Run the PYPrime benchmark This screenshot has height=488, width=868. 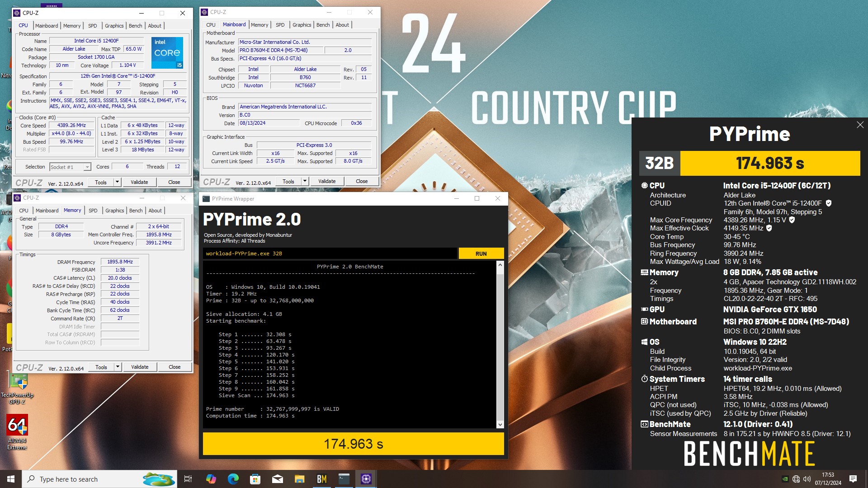(481, 253)
